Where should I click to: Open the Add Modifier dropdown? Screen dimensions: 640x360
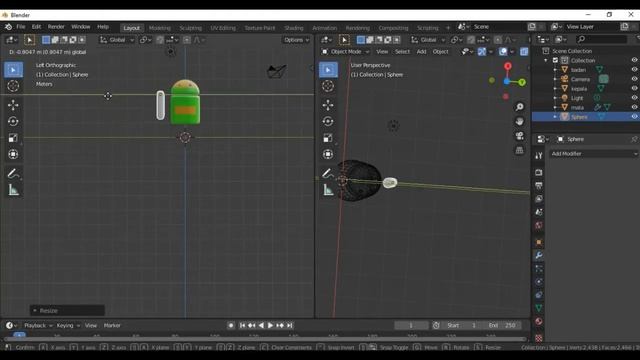(594, 154)
